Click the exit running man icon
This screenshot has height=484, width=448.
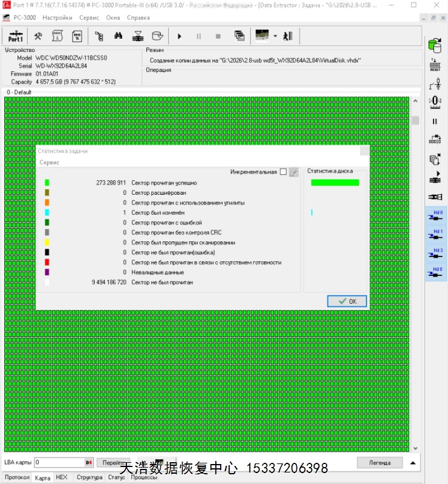288,36
